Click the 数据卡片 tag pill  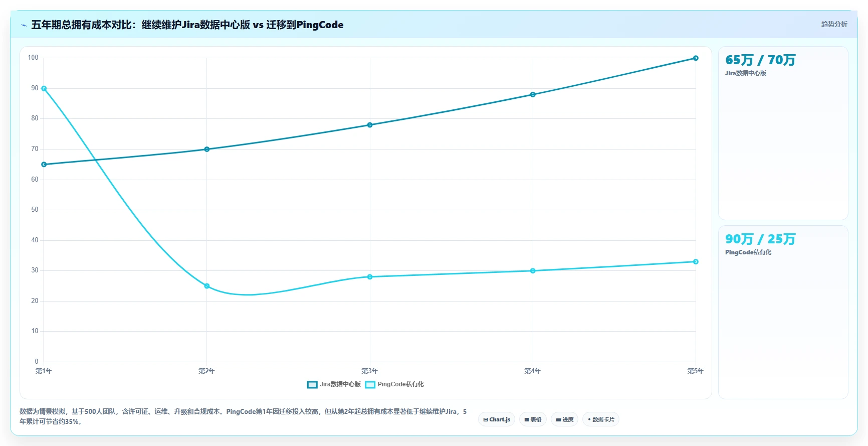tap(601, 419)
